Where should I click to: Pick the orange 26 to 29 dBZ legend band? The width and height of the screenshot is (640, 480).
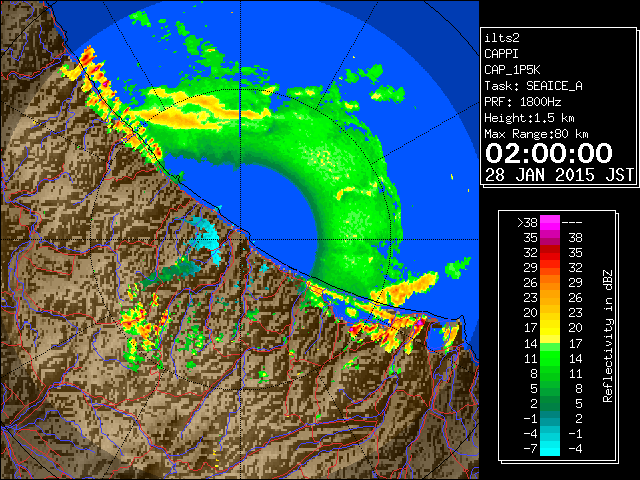tap(550, 283)
